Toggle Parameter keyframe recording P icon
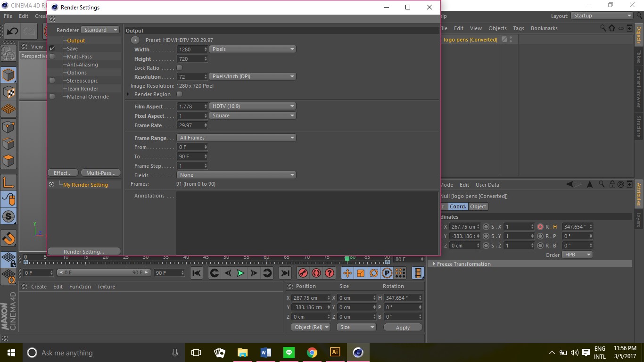The height and width of the screenshot is (362, 644). point(387,273)
